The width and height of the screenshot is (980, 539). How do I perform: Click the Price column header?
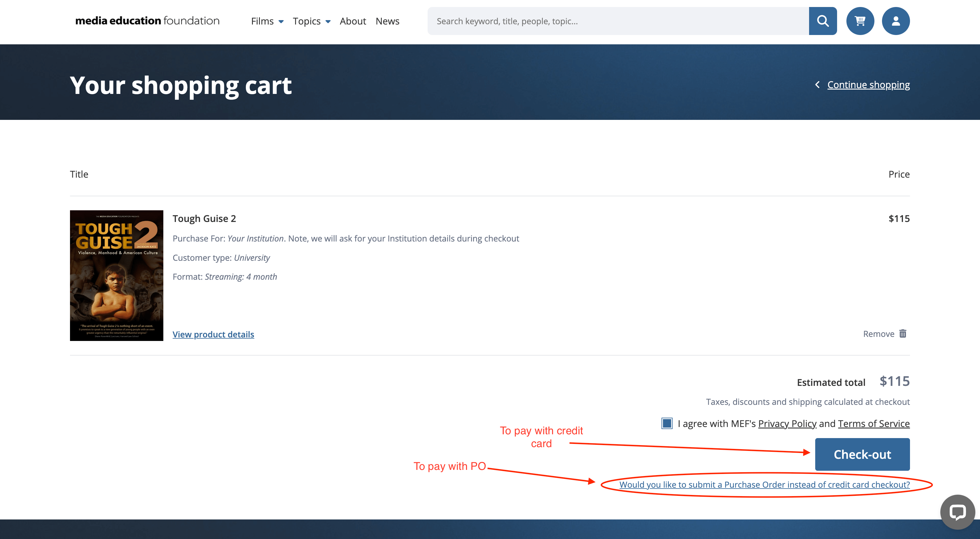[899, 174]
